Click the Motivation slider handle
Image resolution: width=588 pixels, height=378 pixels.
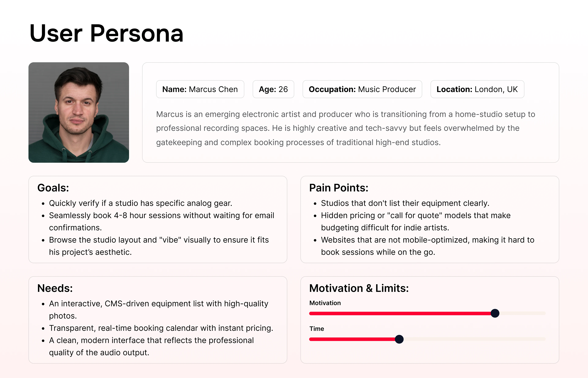point(495,313)
